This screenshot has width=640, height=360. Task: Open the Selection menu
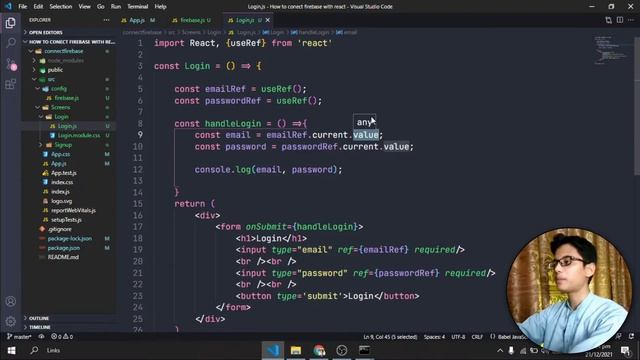click(61, 7)
